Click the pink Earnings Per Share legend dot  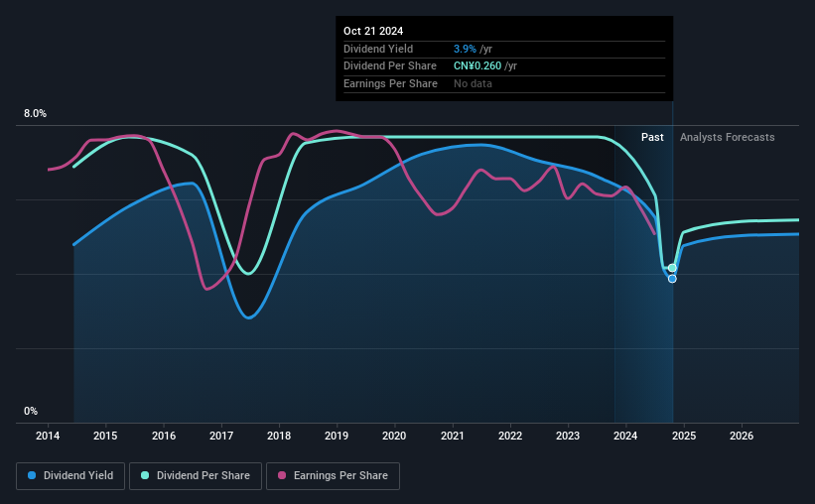coord(282,475)
